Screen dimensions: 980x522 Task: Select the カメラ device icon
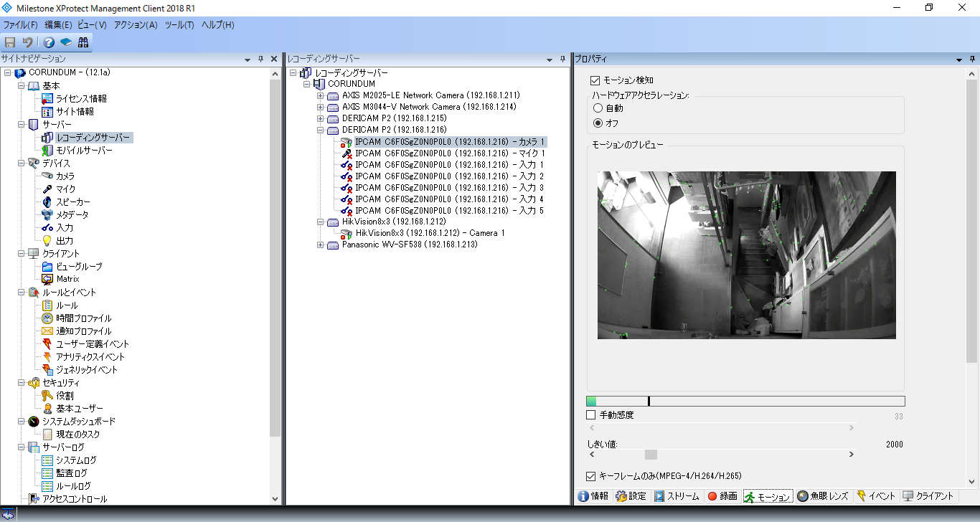(47, 176)
